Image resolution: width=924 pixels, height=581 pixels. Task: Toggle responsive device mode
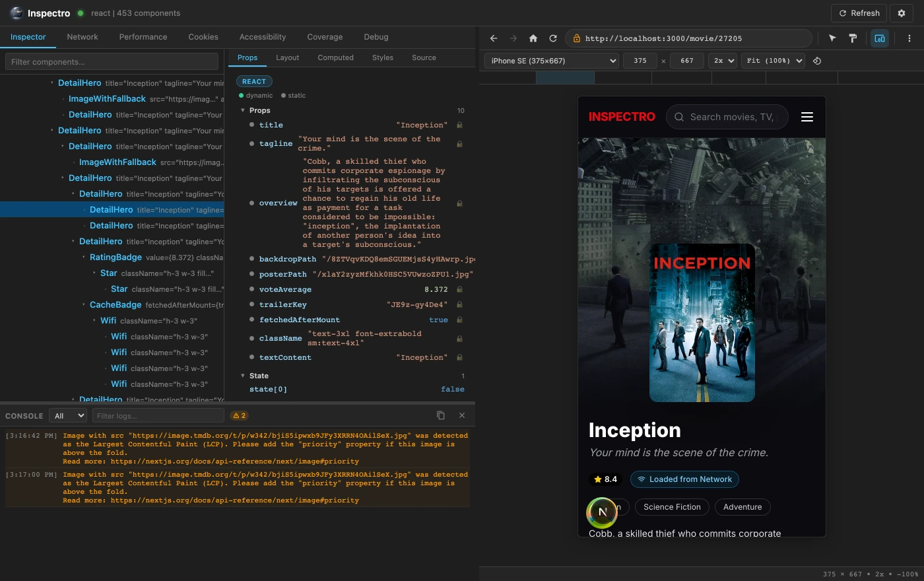click(x=880, y=38)
